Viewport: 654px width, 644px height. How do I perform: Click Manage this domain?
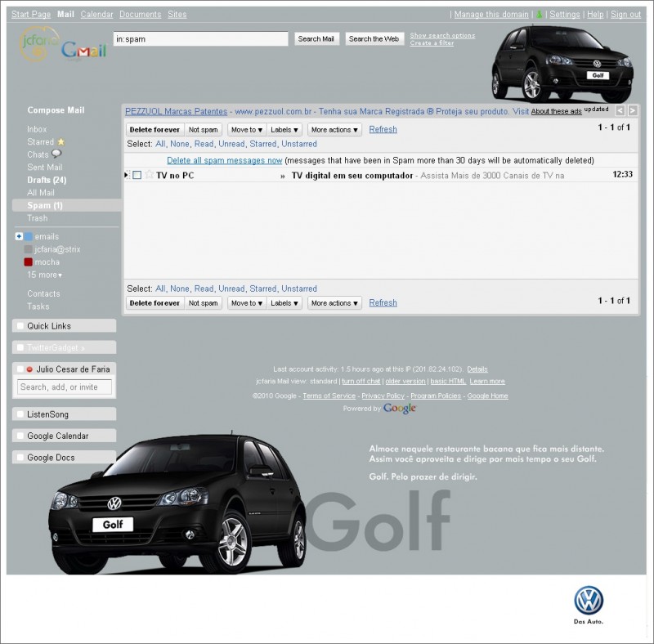pyautogui.click(x=491, y=14)
